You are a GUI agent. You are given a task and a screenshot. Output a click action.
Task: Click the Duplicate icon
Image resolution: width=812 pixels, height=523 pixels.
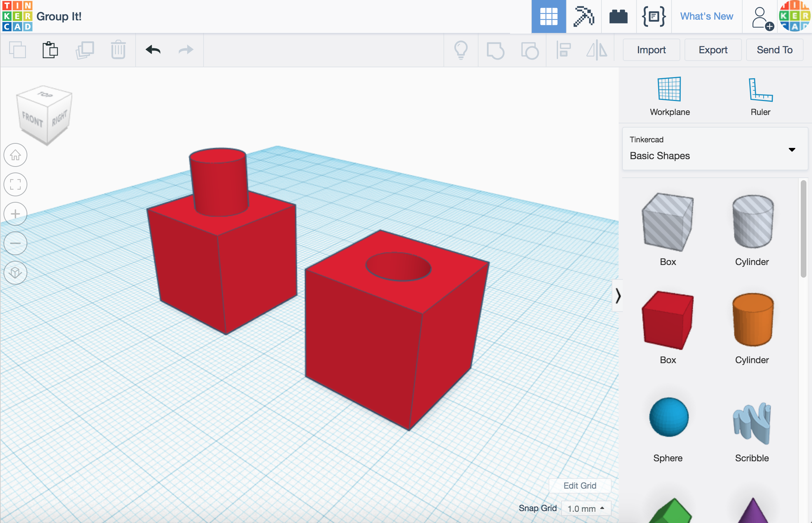[x=84, y=50]
